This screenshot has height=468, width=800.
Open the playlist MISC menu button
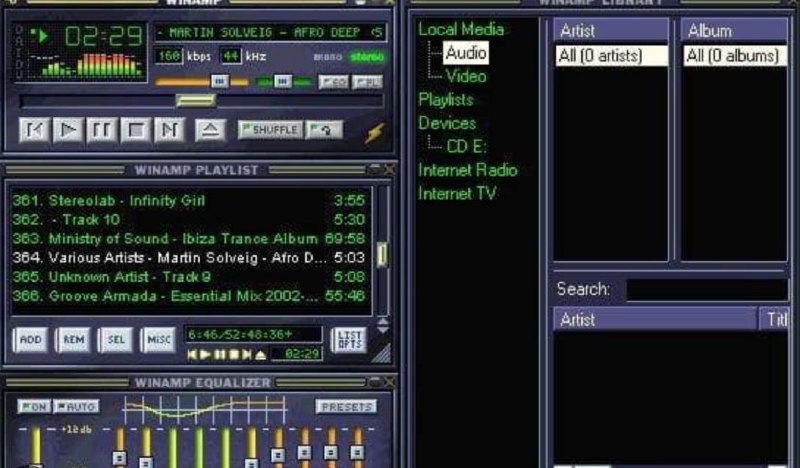click(x=159, y=339)
